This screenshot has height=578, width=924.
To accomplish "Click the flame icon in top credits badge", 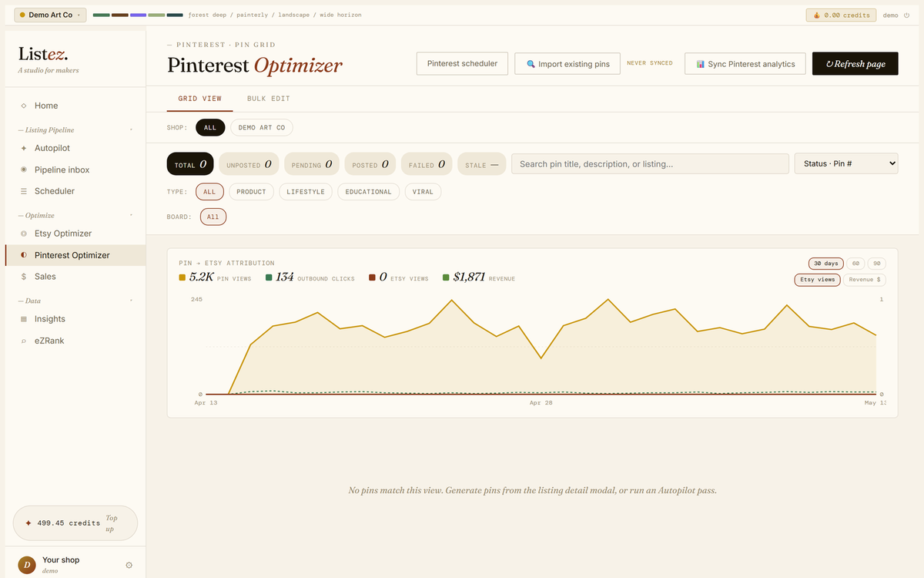I will 817,15.
